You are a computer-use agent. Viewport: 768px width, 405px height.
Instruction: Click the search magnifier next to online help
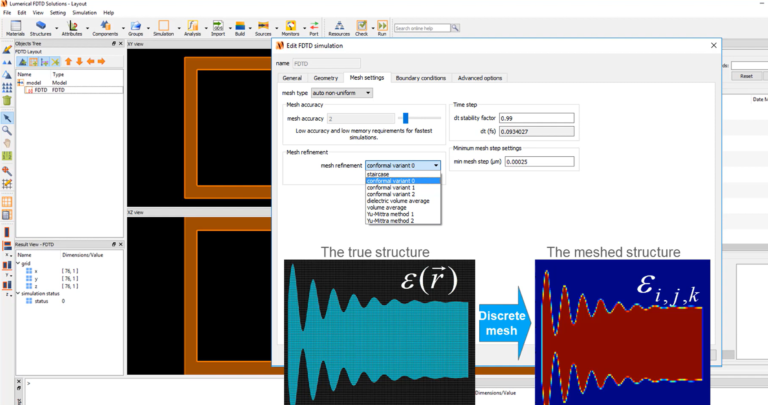click(455, 28)
